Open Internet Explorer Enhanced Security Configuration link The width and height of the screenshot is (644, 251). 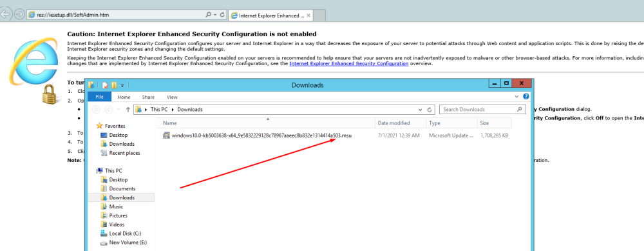[x=348, y=64]
